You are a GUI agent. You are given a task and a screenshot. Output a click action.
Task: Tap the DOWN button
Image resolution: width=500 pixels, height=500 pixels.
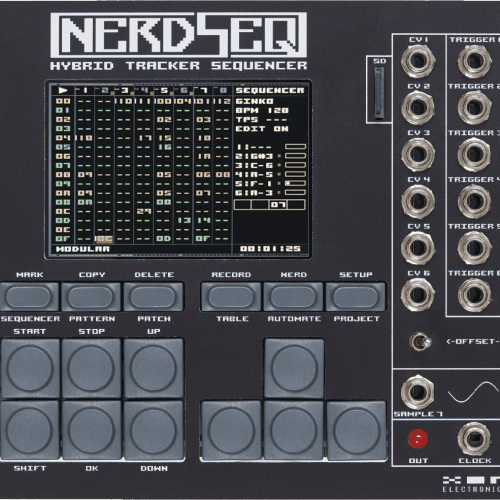[153, 430]
